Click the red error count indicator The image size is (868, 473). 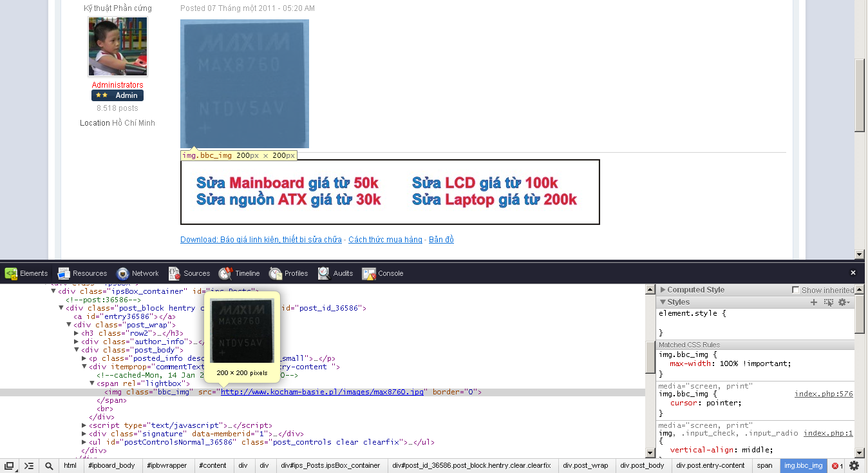click(837, 466)
